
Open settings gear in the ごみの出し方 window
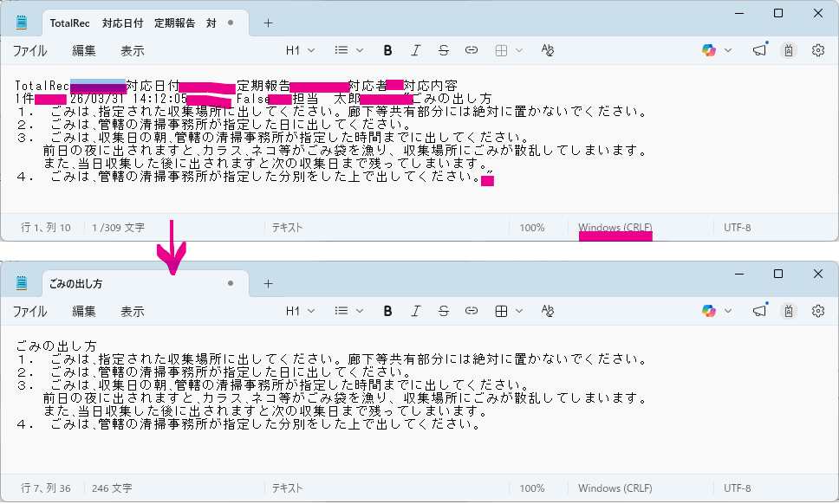pos(817,311)
